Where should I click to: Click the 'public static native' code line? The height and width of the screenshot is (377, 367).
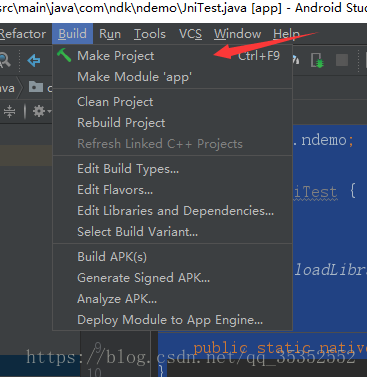click(x=280, y=349)
